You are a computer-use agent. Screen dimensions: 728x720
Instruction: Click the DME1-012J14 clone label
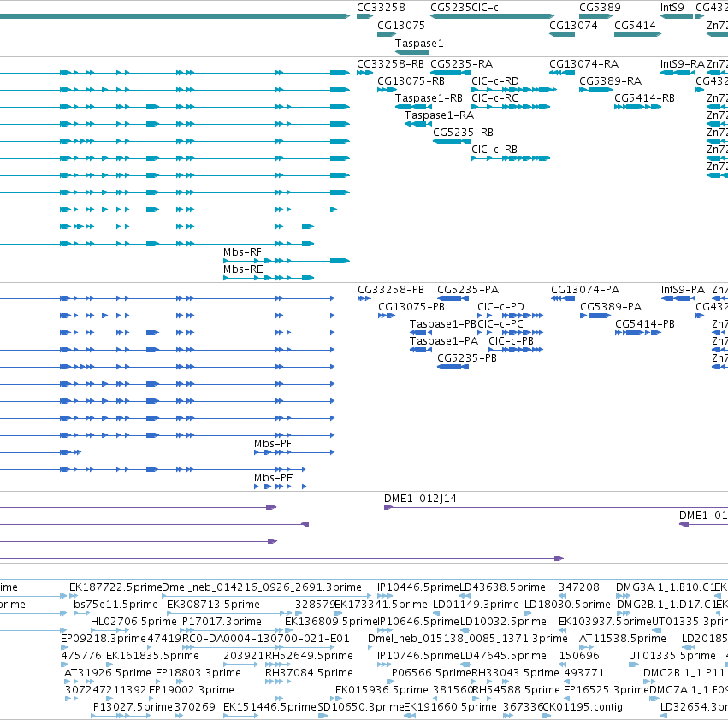point(420,499)
